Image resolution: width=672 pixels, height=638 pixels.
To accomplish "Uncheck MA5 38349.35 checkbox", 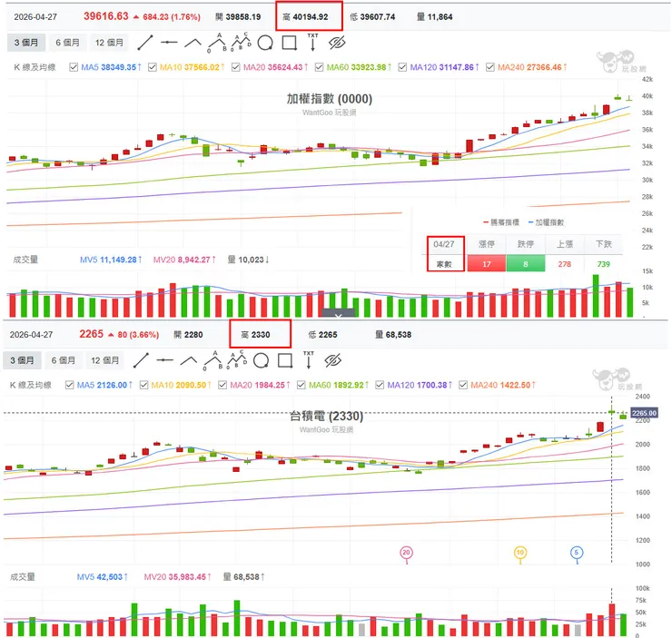I will (74, 67).
